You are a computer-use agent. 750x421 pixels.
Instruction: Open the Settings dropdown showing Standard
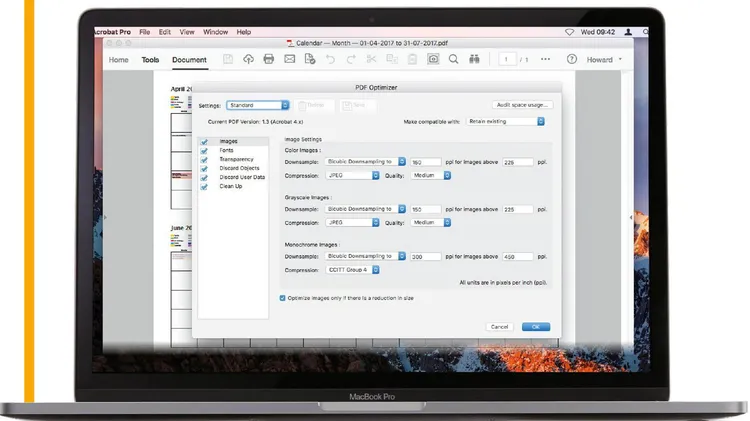point(258,105)
